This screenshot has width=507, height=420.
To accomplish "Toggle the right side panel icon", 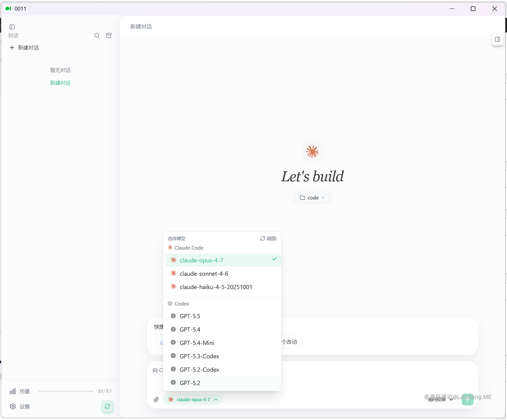I will (497, 39).
